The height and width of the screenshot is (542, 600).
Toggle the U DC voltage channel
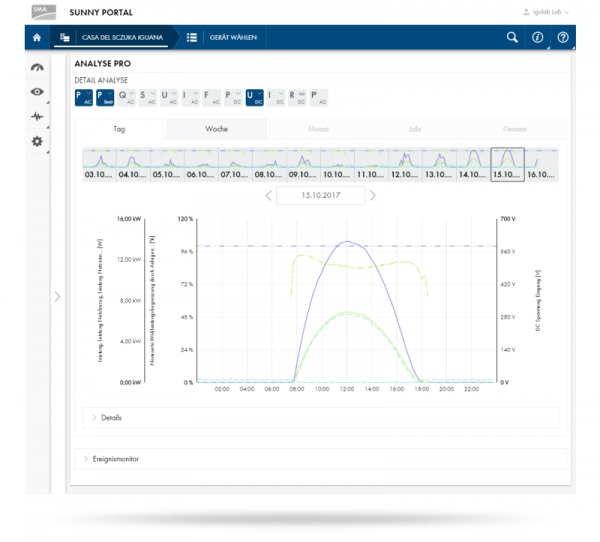coord(254,97)
